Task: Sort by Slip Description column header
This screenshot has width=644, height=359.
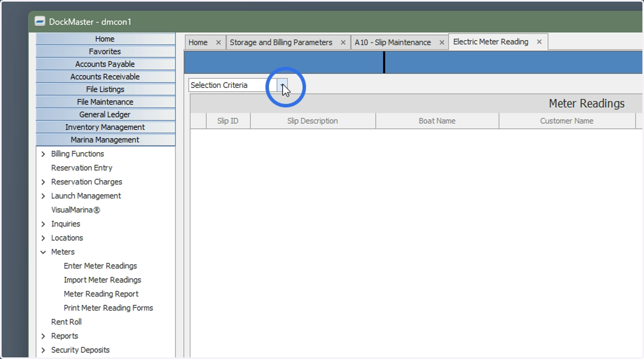Action: tap(313, 121)
